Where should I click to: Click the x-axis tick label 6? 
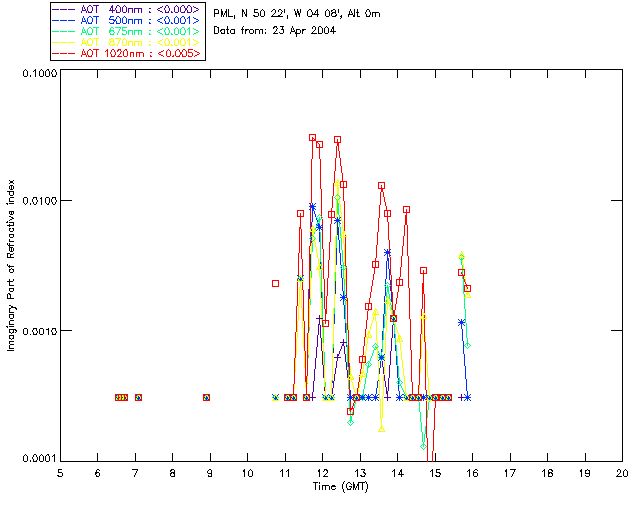pos(97,473)
